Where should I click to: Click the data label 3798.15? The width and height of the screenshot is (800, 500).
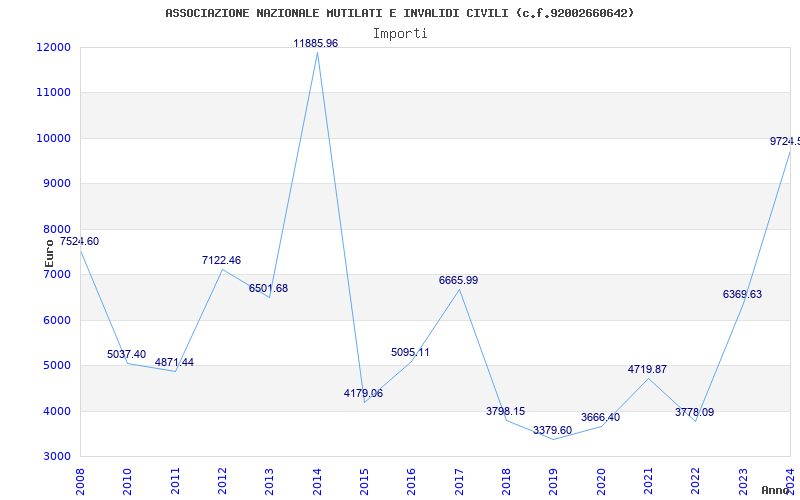505,411
